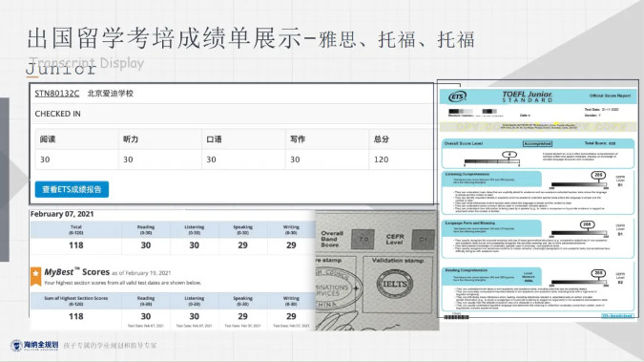Select the 口语 column header
This screenshot has height=362, width=644.
click(x=214, y=139)
